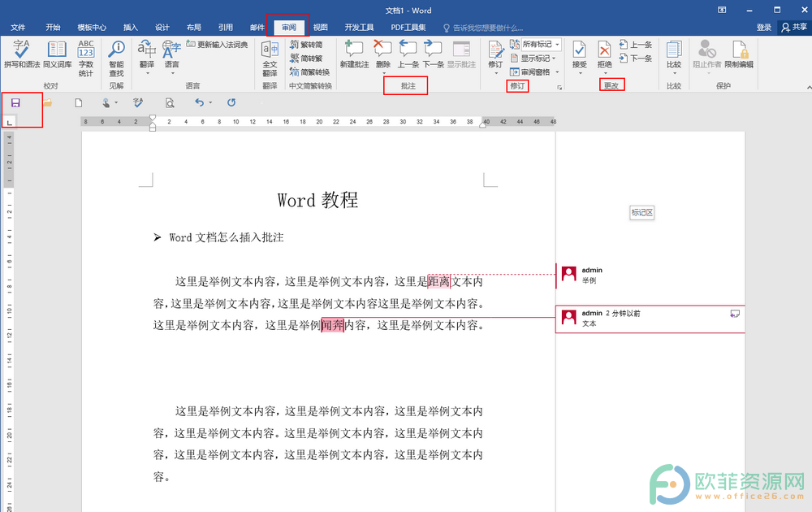Select the admin comment 文本
Image resolution: width=812 pixels, height=512 pixels.
(650, 319)
